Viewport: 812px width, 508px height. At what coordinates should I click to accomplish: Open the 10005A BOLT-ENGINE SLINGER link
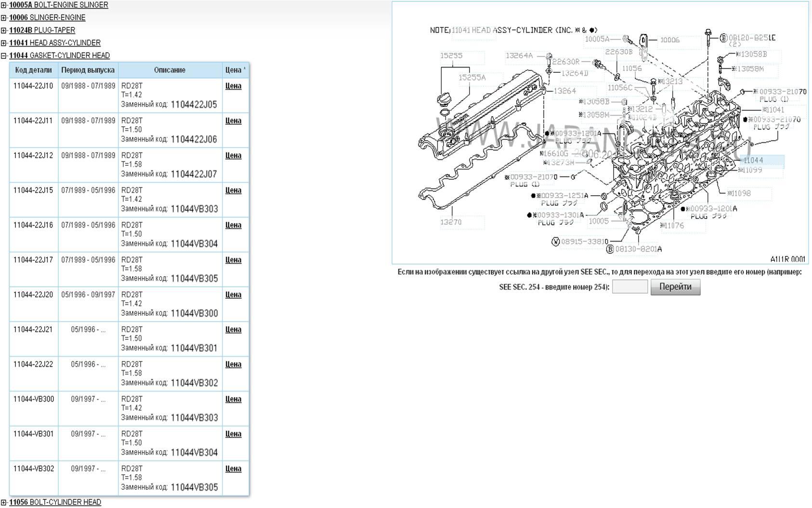[58, 5]
